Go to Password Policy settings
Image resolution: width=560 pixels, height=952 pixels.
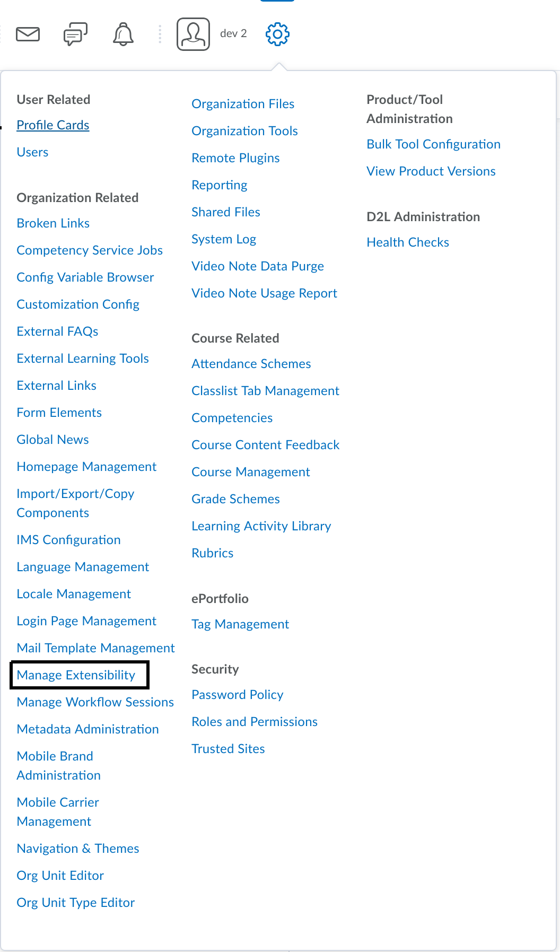(238, 695)
